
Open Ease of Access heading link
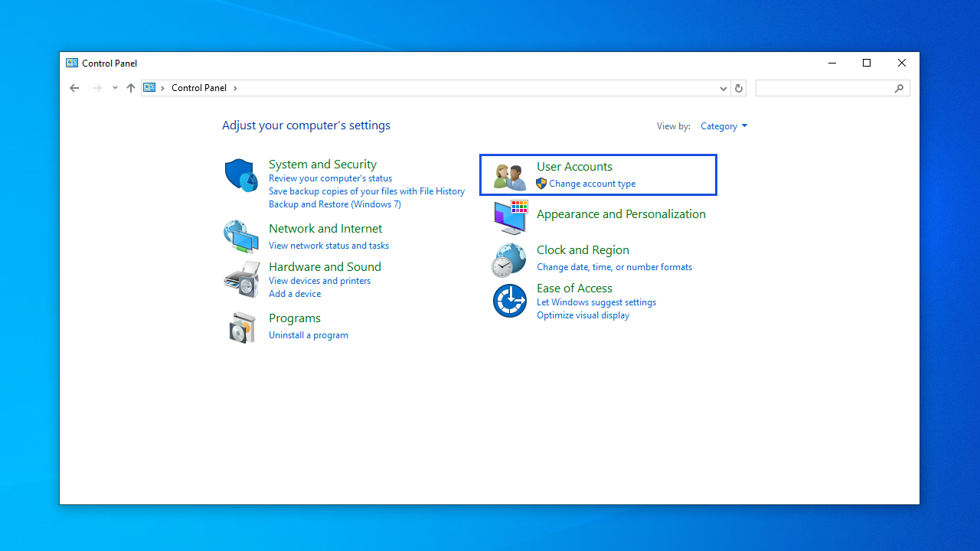(574, 288)
